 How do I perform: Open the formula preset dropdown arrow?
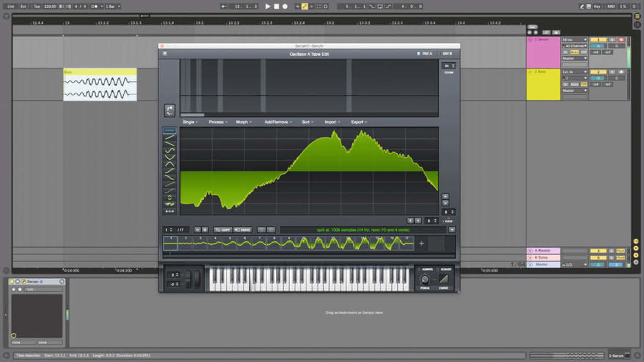click(x=452, y=230)
